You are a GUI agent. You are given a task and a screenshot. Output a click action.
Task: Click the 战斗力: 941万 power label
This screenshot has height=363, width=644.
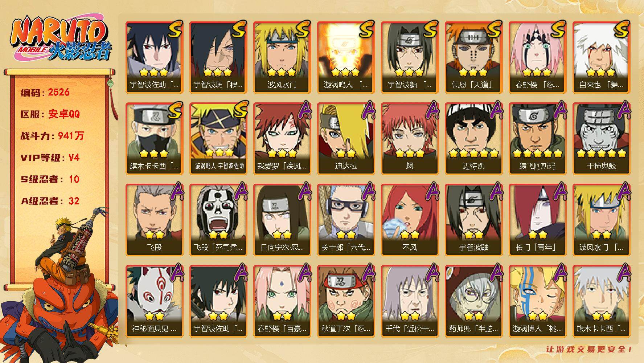coord(52,136)
